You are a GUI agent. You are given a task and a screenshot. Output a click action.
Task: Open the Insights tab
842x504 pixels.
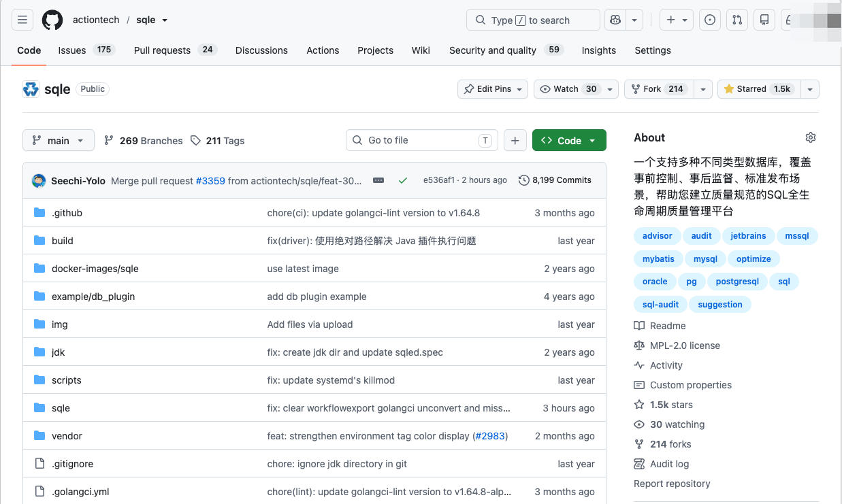tap(598, 50)
